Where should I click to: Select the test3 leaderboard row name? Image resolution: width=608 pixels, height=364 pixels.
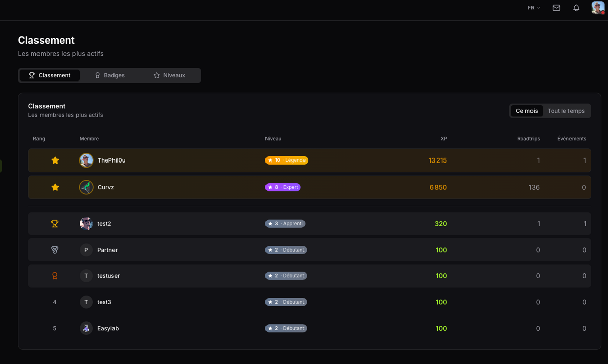tap(104, 302)
